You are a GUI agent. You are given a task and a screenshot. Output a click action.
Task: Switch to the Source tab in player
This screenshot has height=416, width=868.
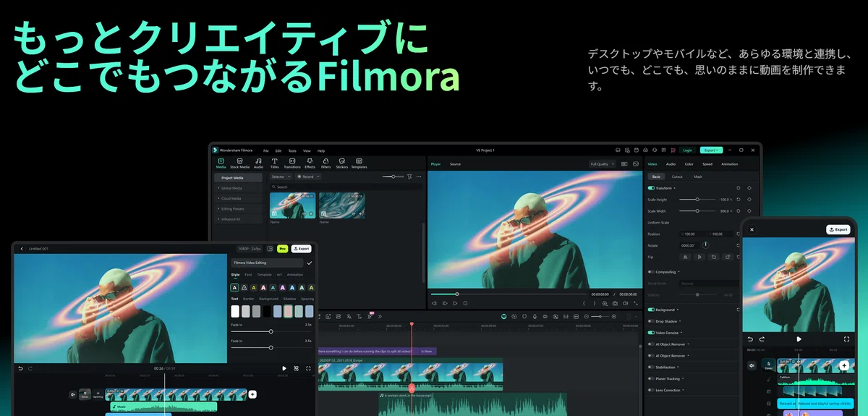tap(455, 164)
